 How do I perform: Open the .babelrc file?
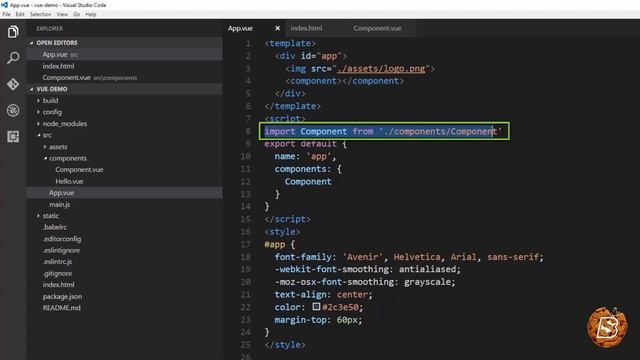click(55, 227)
